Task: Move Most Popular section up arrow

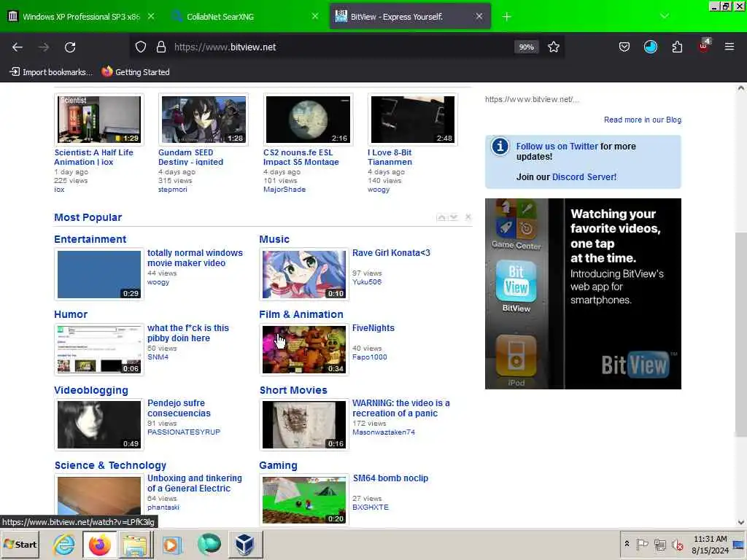Action: 441,217
